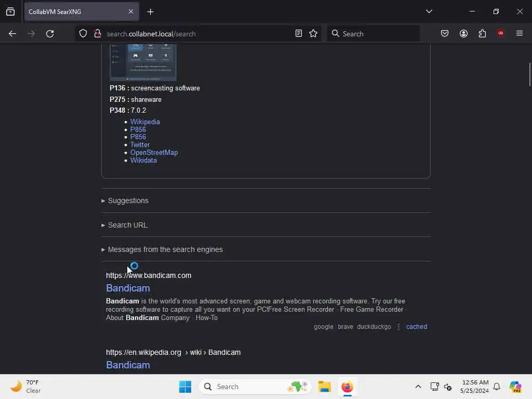Open the Twitter link in infobox

pos(140,145)
